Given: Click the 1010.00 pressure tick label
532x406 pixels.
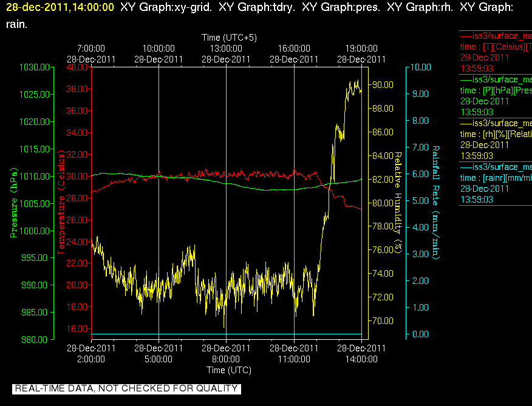Looking at the screenshot, I should tap(35, 177).
